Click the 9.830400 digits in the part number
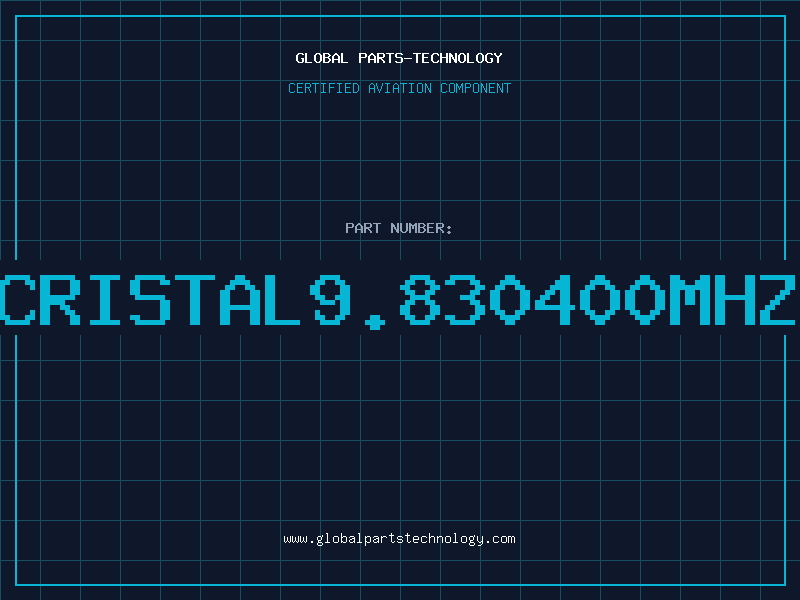The width and height of the screenshot is (800, 600). pos(489,301)
